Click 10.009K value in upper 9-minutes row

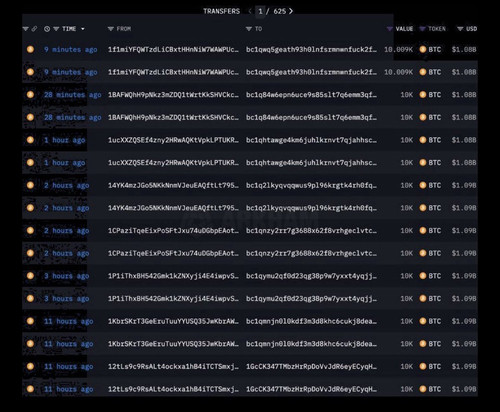click(399, 50)
